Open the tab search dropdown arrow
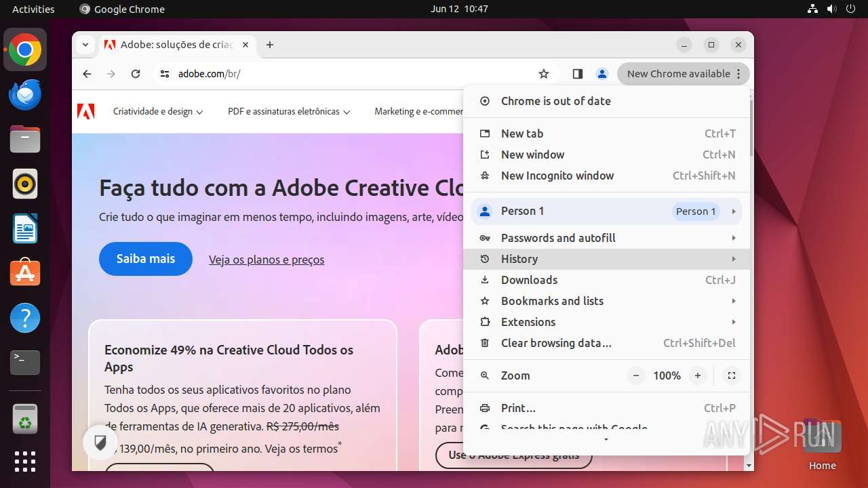This screenshot has height=488, width=868. coord(85,45)
